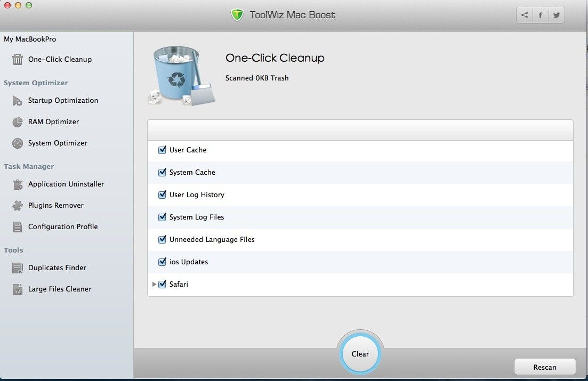Click the User Cache row text
This screenshot has height=381, width=588.
coord(188,150)
